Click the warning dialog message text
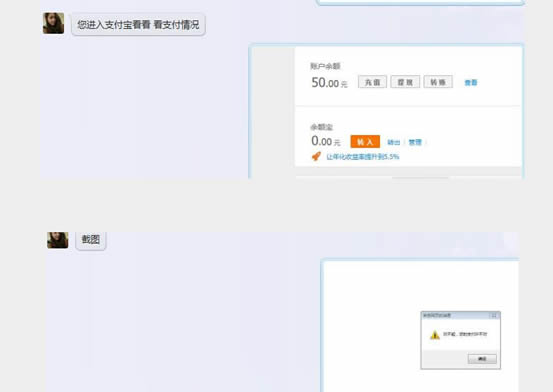The width and height of the screenshot is (553, 392). (x=465, y=334)
